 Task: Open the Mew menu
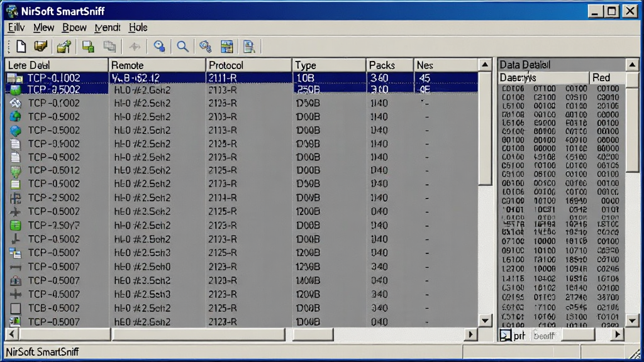tap(43, 28)
